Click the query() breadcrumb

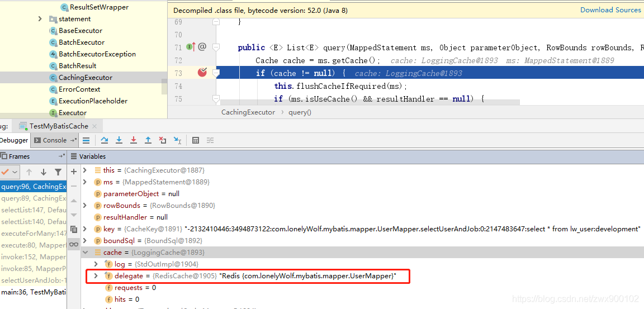point(300,112)
